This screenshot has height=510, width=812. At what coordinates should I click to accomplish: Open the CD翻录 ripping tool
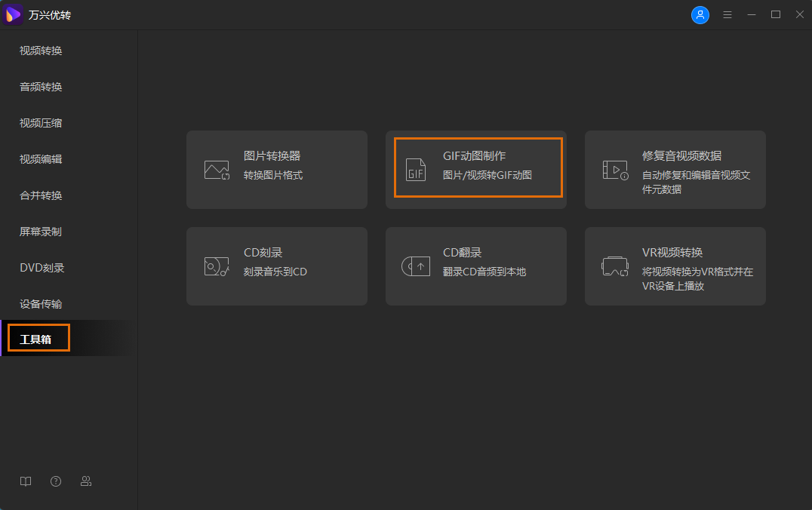(x=476, y=266)
